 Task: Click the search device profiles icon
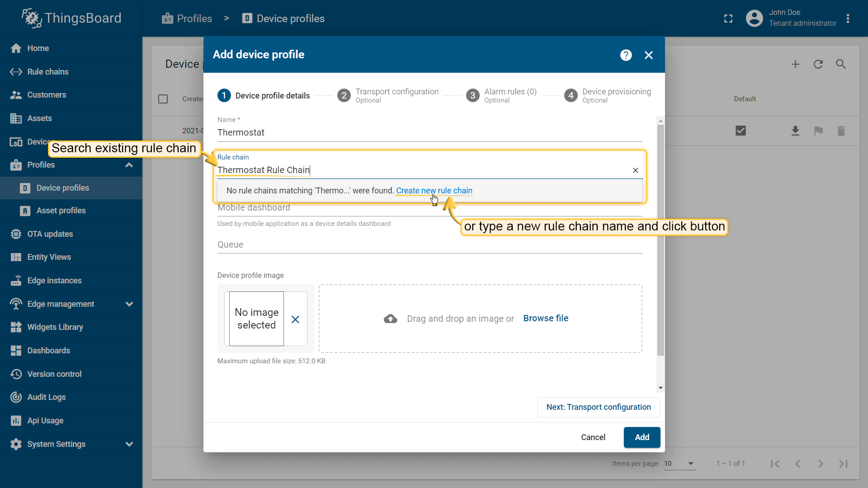(840, 64)
